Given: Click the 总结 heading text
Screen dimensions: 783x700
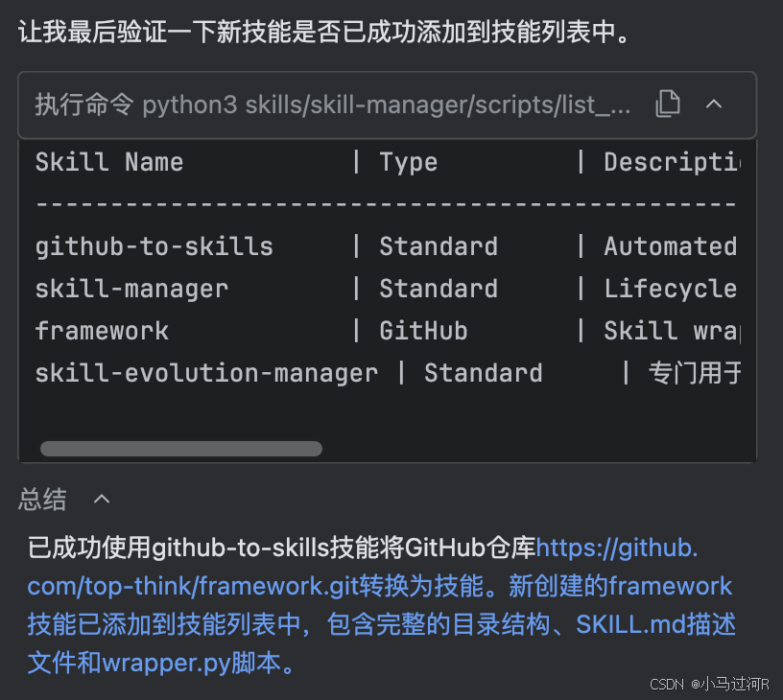Looking at the screenshot, I should point(41,499).
